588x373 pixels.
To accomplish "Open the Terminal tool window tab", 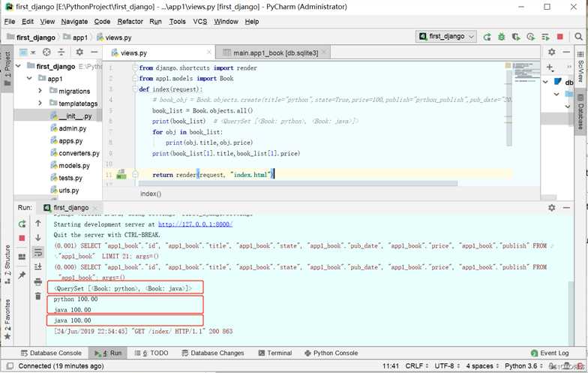I will pyautogui.click(x=274, y=353).
